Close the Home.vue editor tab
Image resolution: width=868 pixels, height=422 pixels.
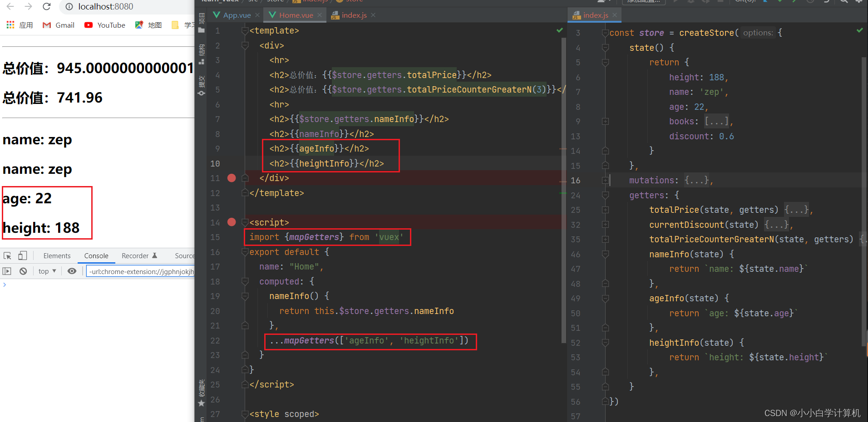click(x=320, y=15)
